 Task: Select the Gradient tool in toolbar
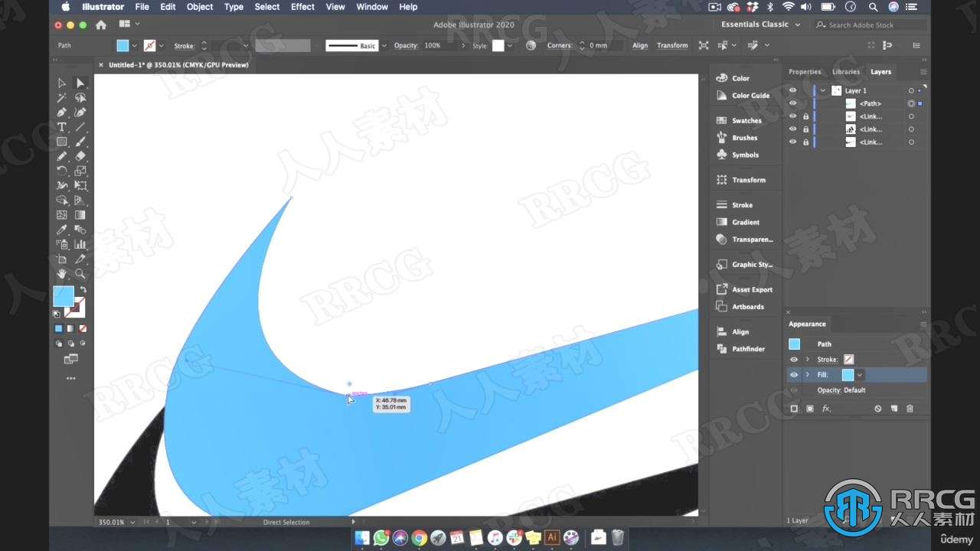(80, 215)
